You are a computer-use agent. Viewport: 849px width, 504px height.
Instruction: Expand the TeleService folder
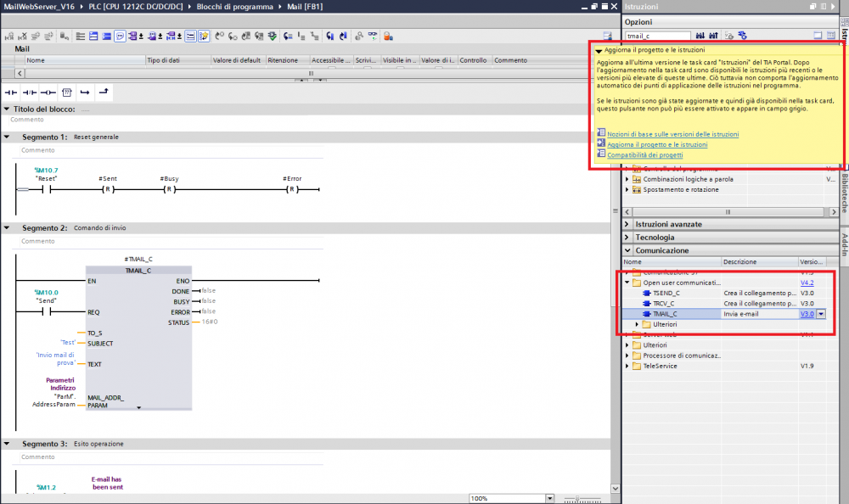click(627, 367)
